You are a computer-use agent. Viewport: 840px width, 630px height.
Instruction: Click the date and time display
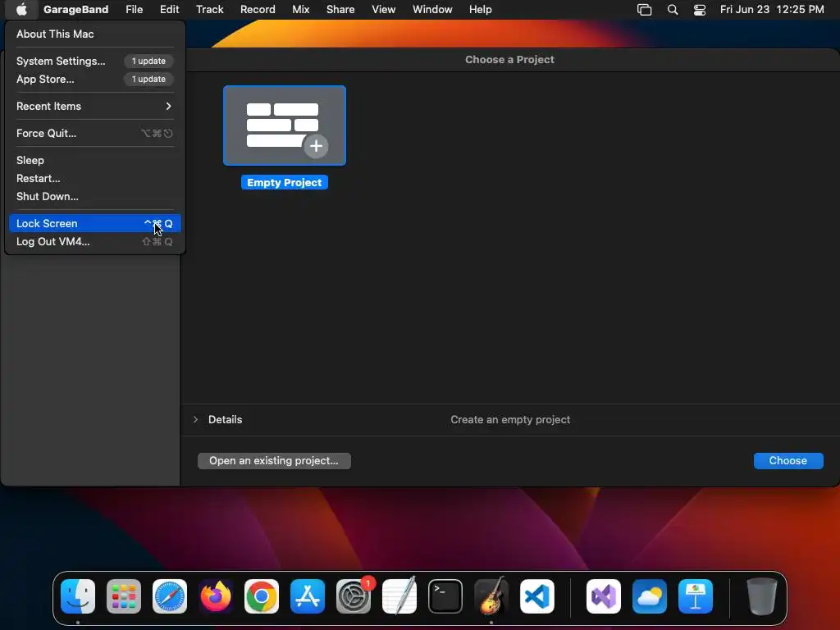(771, 9)
